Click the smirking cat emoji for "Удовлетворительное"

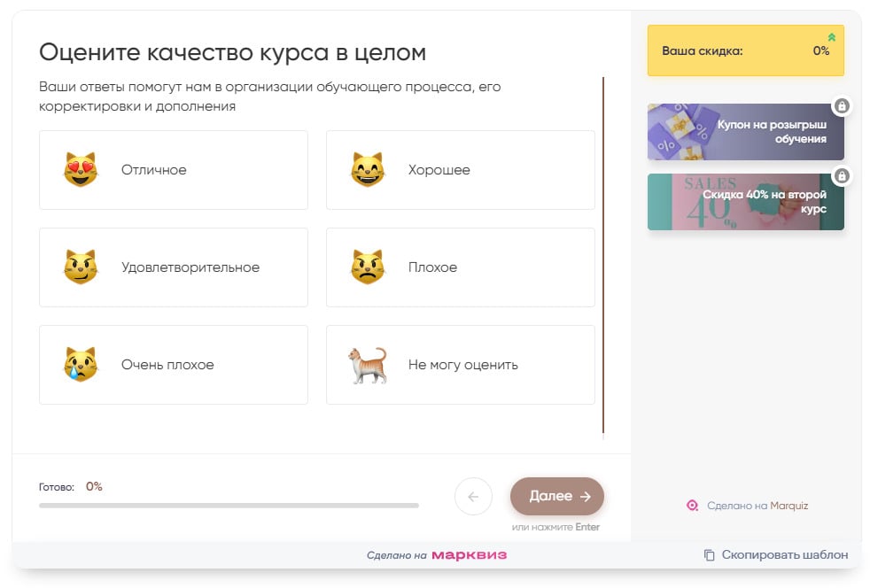click(78, 267)
